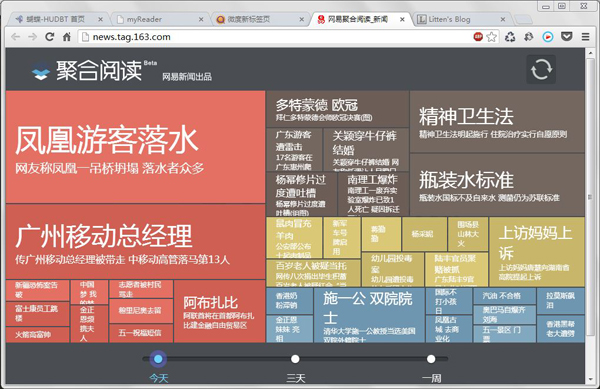The height and width of the screenshot is (389, 600).
Task: Open the 瓶装水标准 news tile
Action: 497,185
